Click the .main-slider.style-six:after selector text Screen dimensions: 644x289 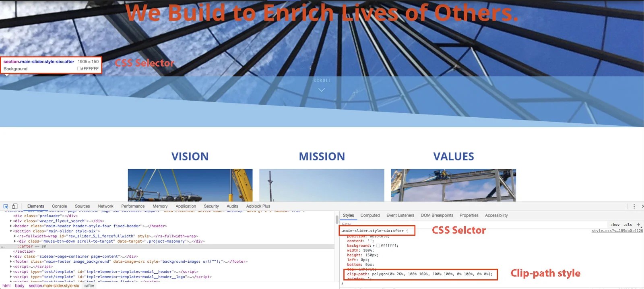point(372,231)
